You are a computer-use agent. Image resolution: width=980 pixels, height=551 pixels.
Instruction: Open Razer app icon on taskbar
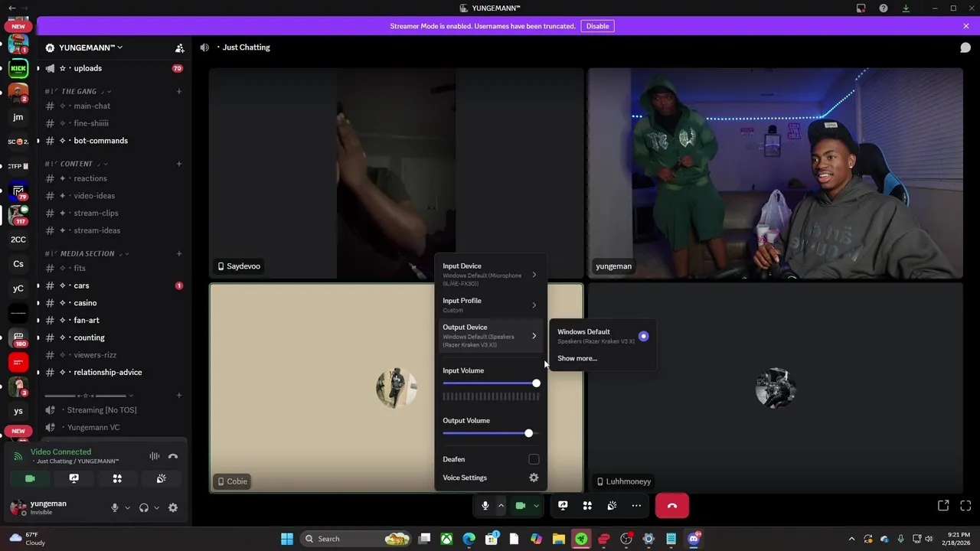[x=582, y=539]
